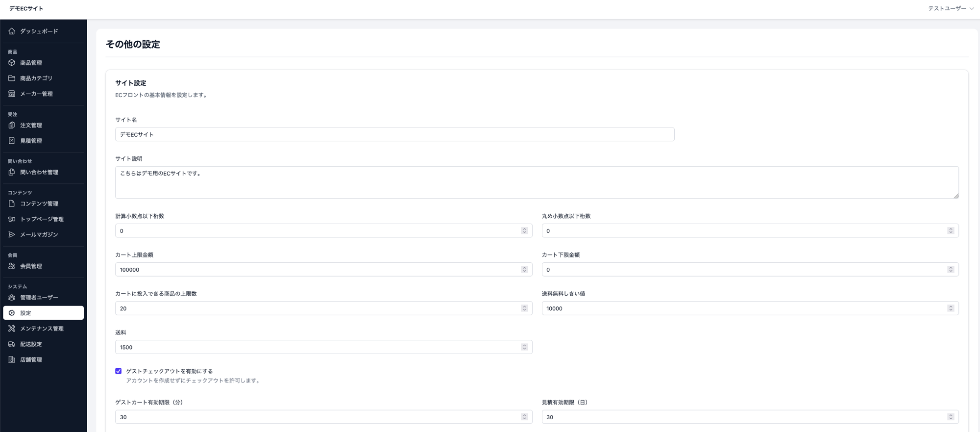This screenshot has width=980, height=432.
Task: Click the dashboard home icon
Action: tap(12, 31)
